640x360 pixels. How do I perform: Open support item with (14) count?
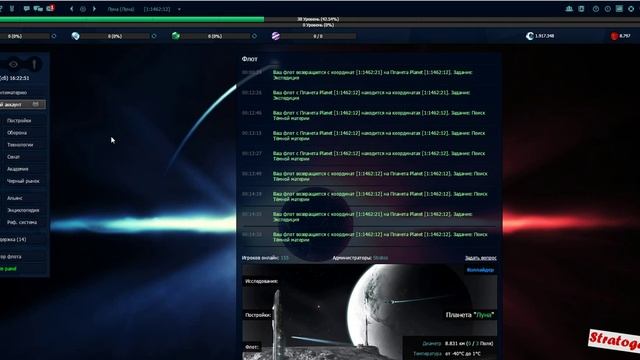coord(13,240)
